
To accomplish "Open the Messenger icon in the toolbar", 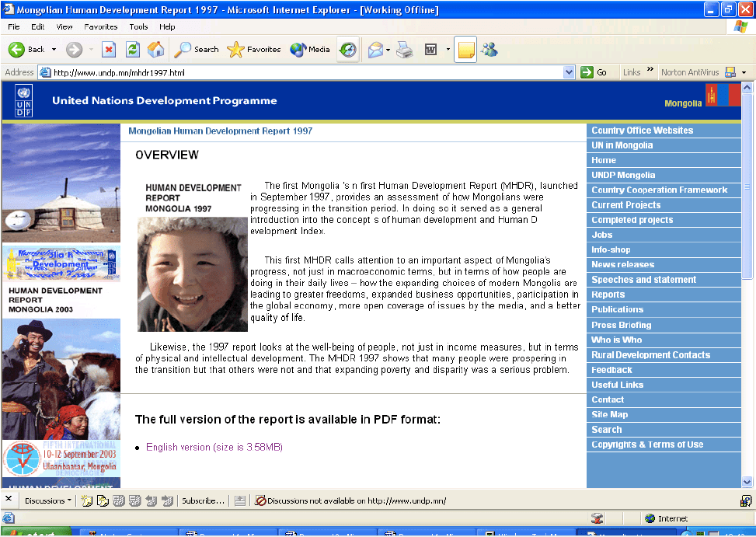I will 489,50.
